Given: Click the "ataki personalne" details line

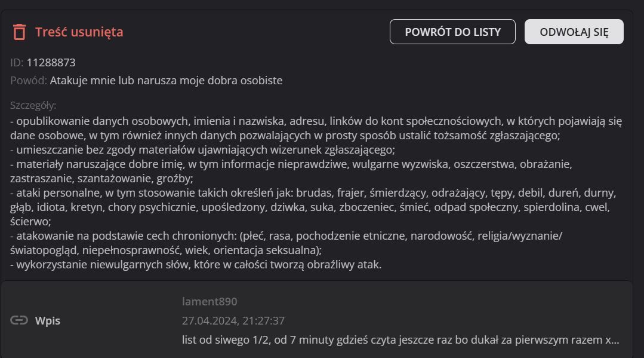Looking at the screenshot, I should click(x=239, y=193).
